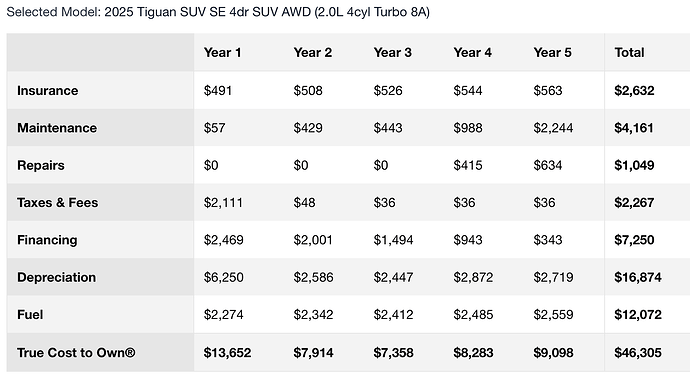Click the Taxes & Fees row label
The width and height of the screenshot is (690, 375).
(57, 202)
